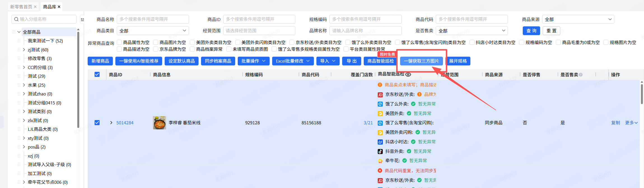Click the 一键获取三方图片 button
This screenshot has width=644, height=188.
click(421, 61)
